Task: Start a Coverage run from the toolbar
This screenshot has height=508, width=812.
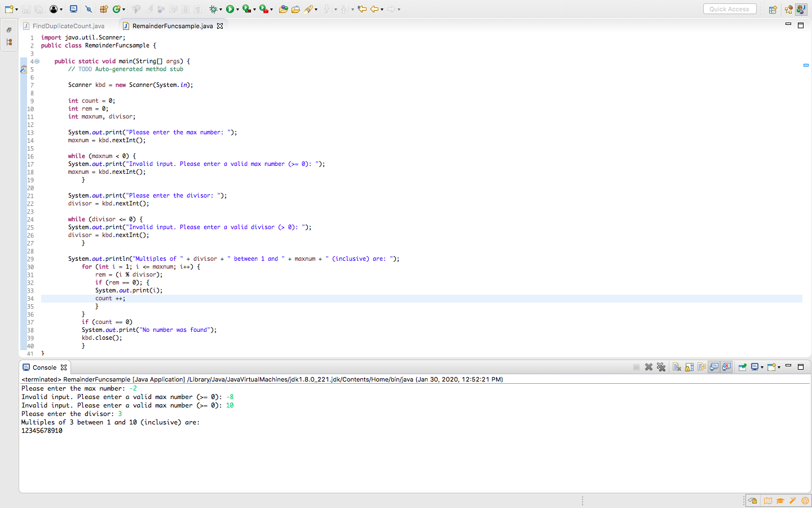Action: click(x=246, y=9)
